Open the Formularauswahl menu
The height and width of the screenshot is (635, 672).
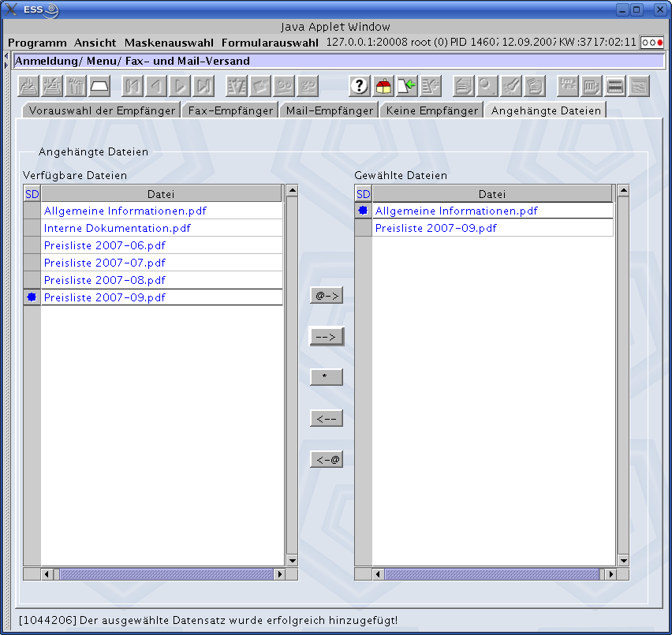point(270,43)
